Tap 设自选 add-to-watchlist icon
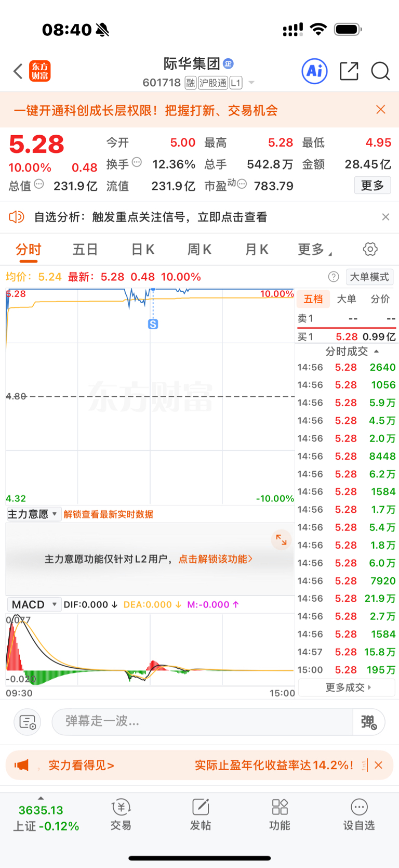The width and height of the screenshot is (399, 868). [359, 814]
